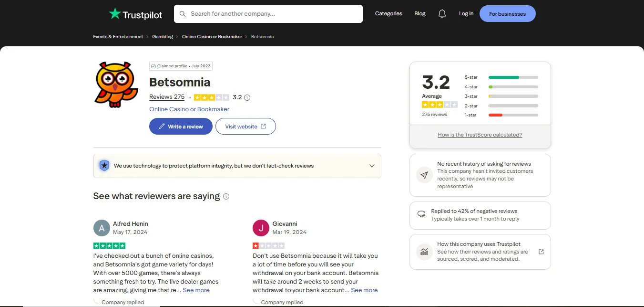
Task: Click the speech bubble replies icon
Action: click(x=421, y=214)
